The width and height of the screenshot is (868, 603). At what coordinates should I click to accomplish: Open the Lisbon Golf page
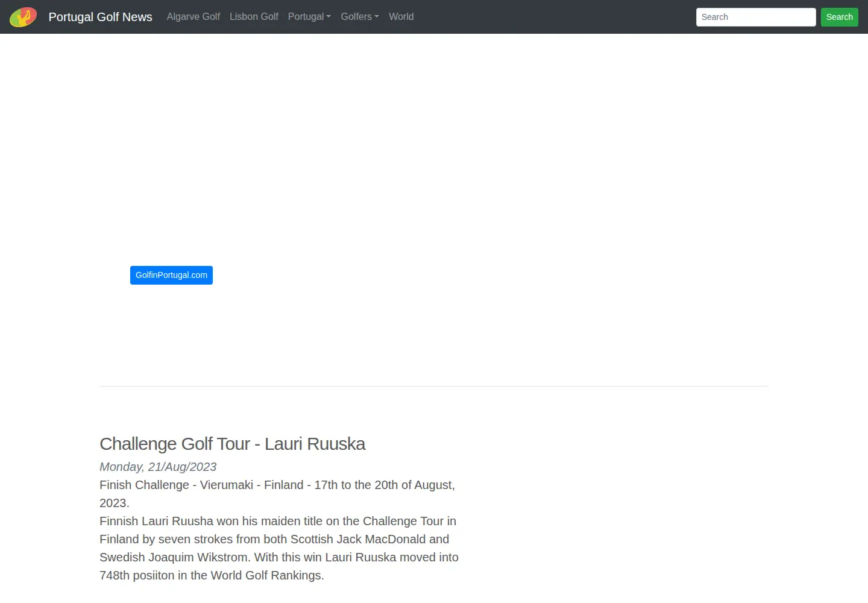pos(254,17)
